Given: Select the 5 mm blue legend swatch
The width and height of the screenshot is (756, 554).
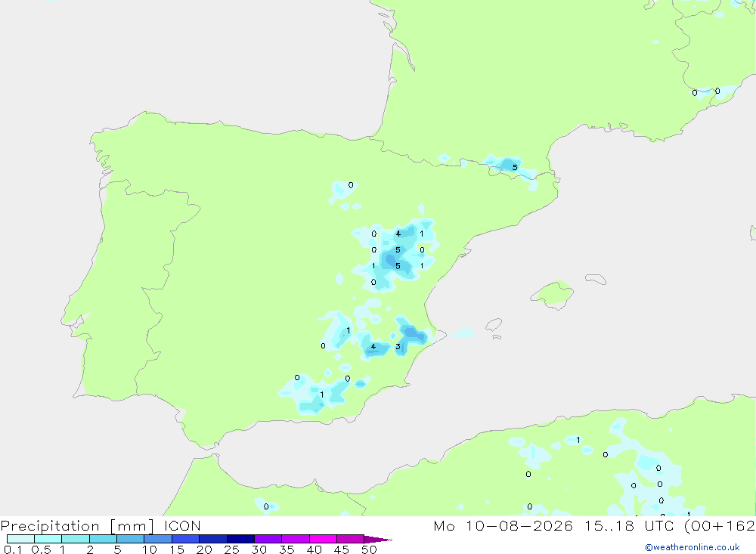Looking at the screenshot, I should click(130, 539).
